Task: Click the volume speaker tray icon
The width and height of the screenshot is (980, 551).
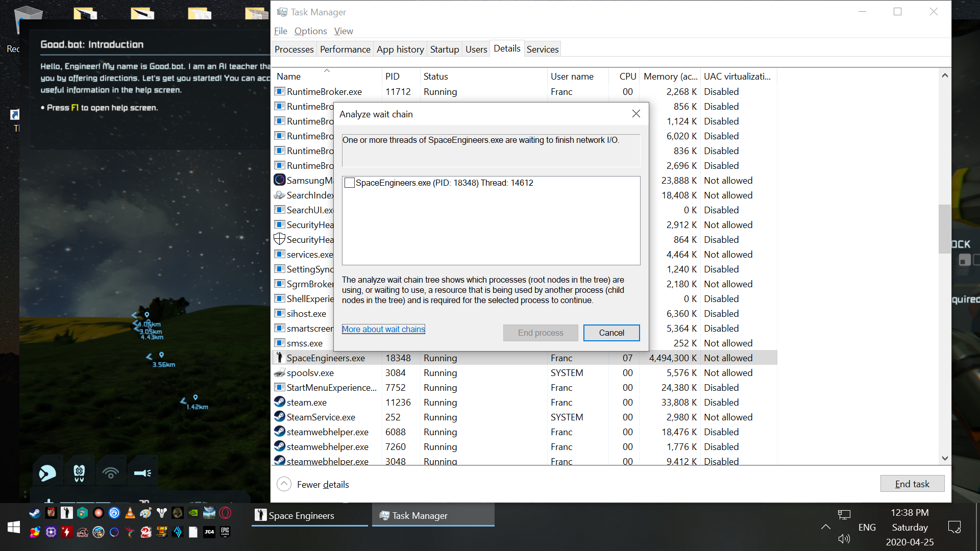Action: [x=844, y=539]
